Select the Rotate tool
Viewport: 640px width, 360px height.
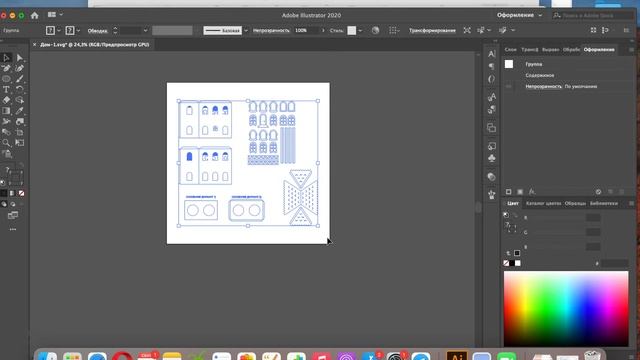[x=20, y=90]
